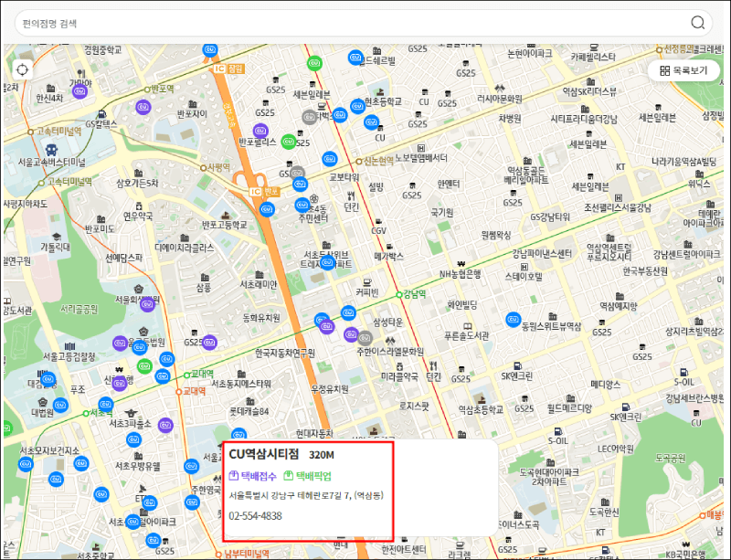Click the 메가박스 cinema label
Viewport: 731px width, 560px height.
(389, 256)
